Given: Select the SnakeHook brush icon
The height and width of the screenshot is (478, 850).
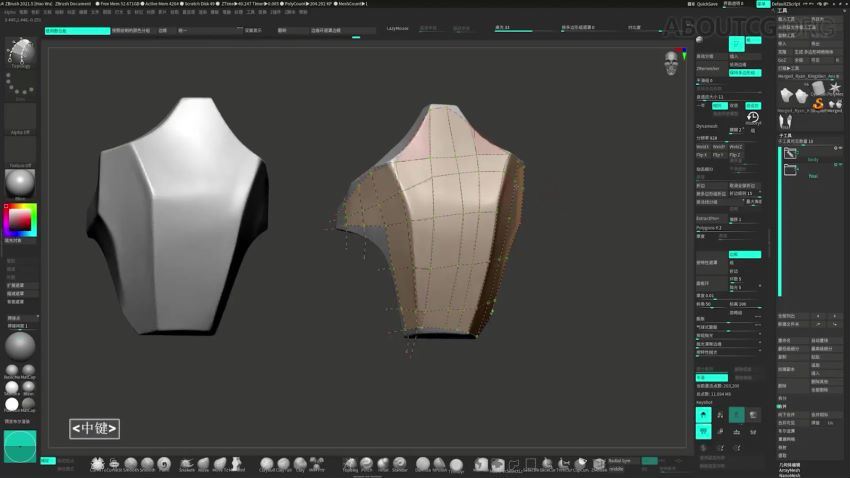Looking at the screenshot, I should [x=186, y=464].
